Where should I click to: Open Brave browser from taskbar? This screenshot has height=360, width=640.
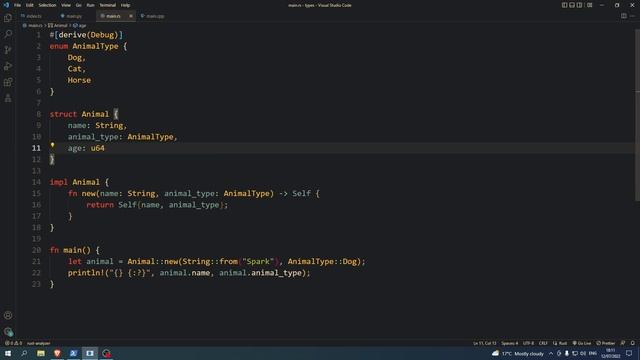(x=57, y=353)
